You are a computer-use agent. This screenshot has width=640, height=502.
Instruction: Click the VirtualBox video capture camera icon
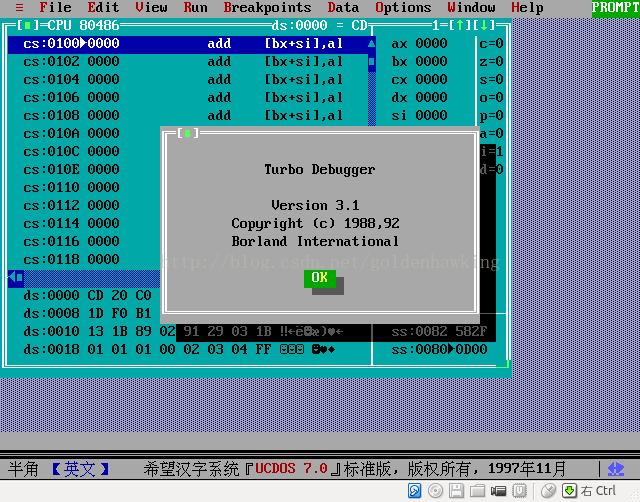click(498, 491)
